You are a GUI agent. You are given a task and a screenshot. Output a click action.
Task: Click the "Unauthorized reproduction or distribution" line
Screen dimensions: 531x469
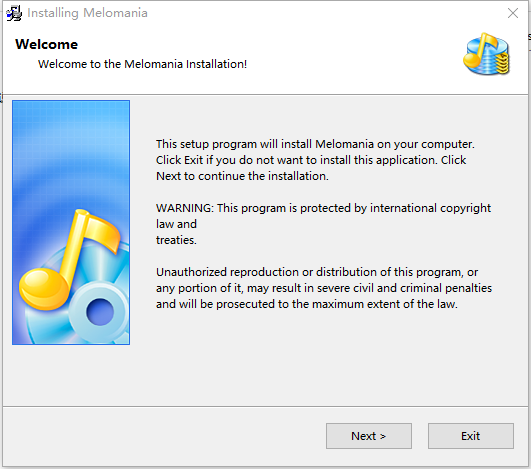click(317, 272)
